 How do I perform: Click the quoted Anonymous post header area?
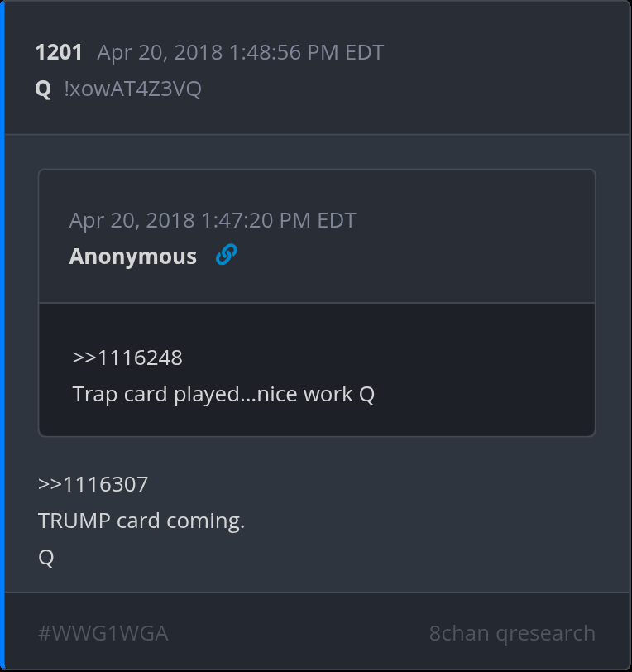pos(317,236)
